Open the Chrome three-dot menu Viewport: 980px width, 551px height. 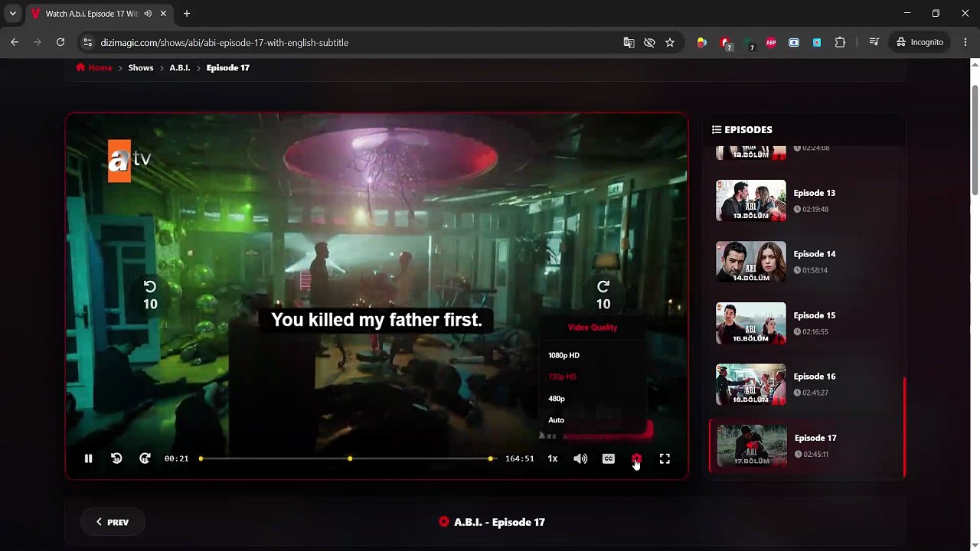click(965, 43)
